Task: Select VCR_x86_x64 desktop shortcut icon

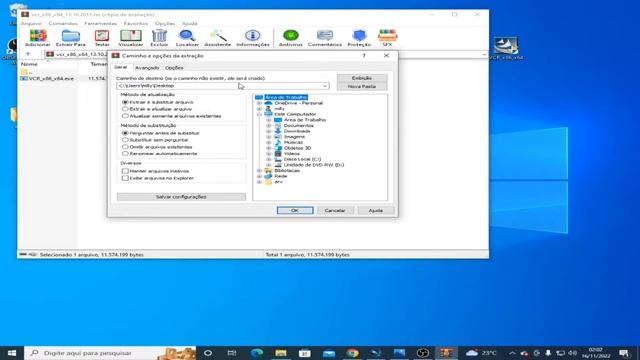Action: point(506,48)
